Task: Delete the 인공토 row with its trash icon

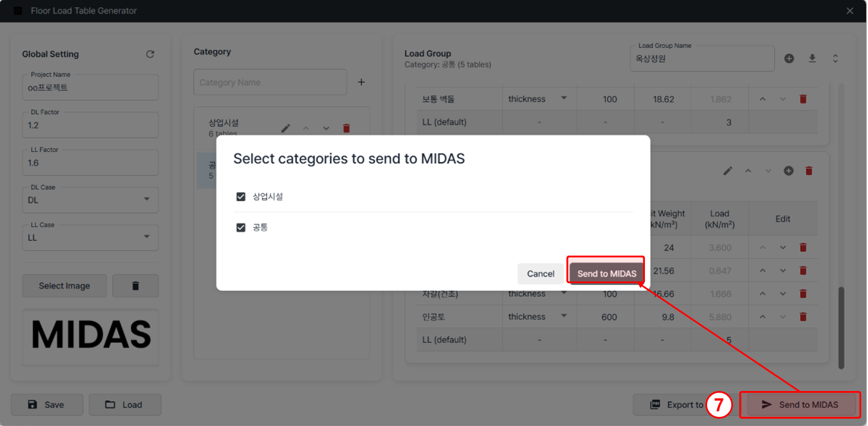Action: click(x=803, y=317)
